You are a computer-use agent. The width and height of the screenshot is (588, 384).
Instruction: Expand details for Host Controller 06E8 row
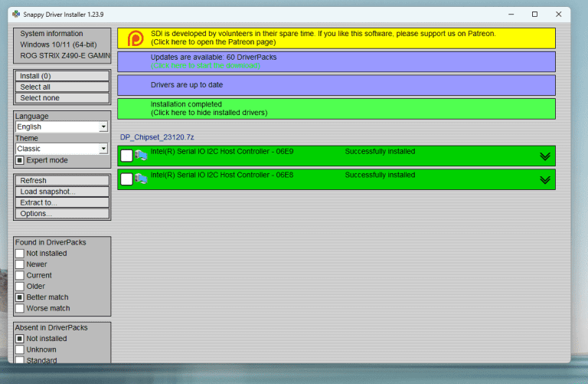tap(545, 180)
